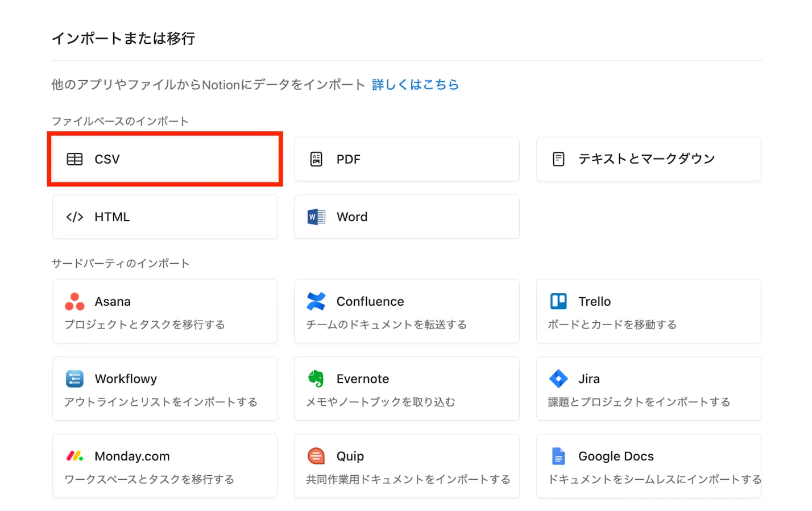Click the Monday.com logo icon
812x511 pixels.
[74, 456]
